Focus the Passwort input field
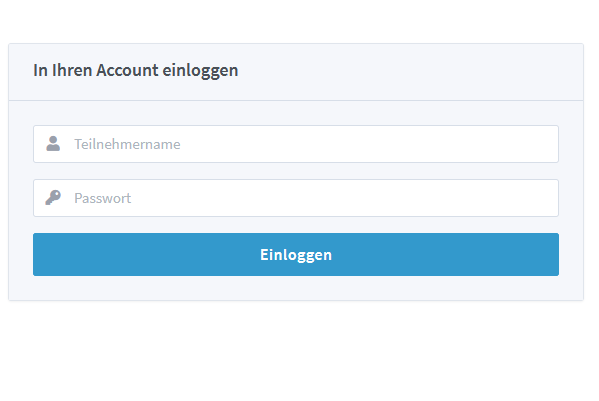 [x=296, y=198]
